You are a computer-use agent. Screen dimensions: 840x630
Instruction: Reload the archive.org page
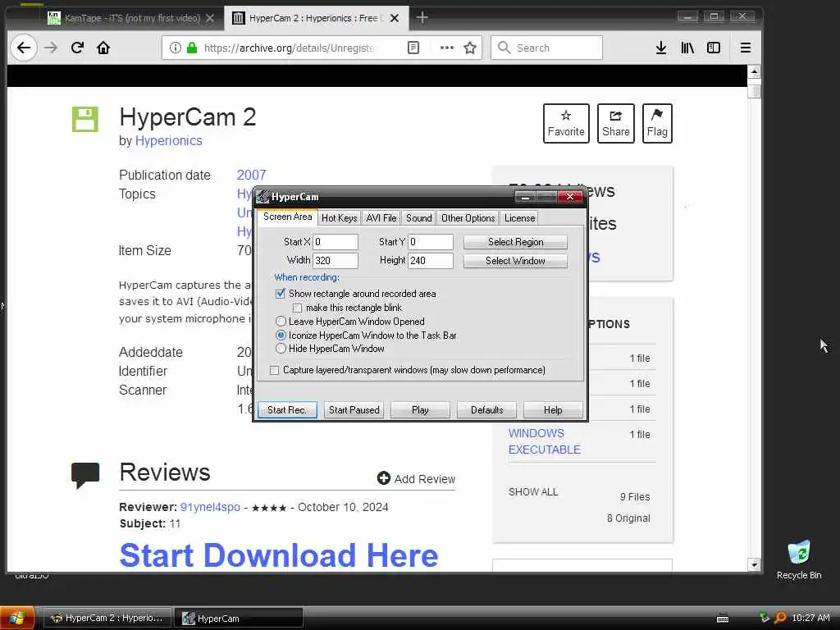(x=77, y=48)
